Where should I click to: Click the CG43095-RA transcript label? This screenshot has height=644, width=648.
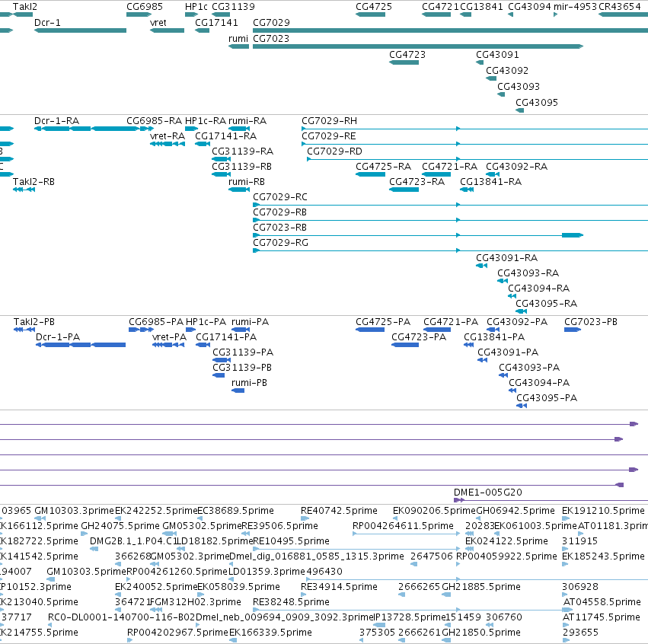pyautogui.click(x=546, y=304)
